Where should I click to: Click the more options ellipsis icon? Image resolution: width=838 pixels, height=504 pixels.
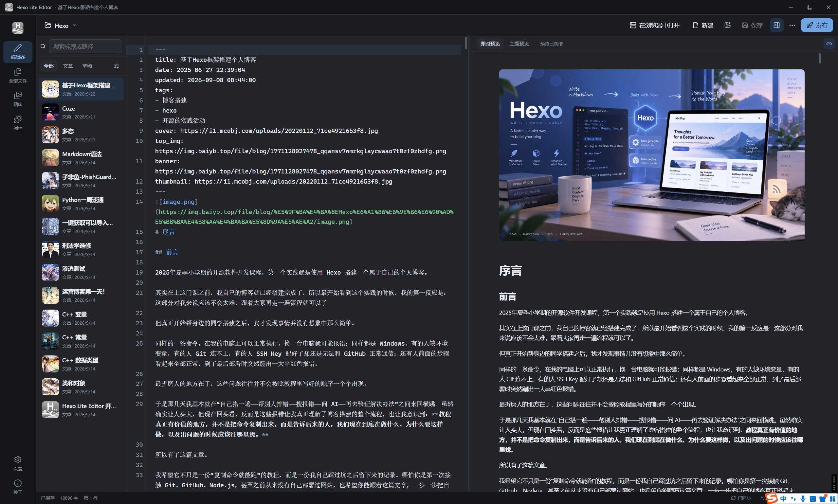click(x=792, y=25)
